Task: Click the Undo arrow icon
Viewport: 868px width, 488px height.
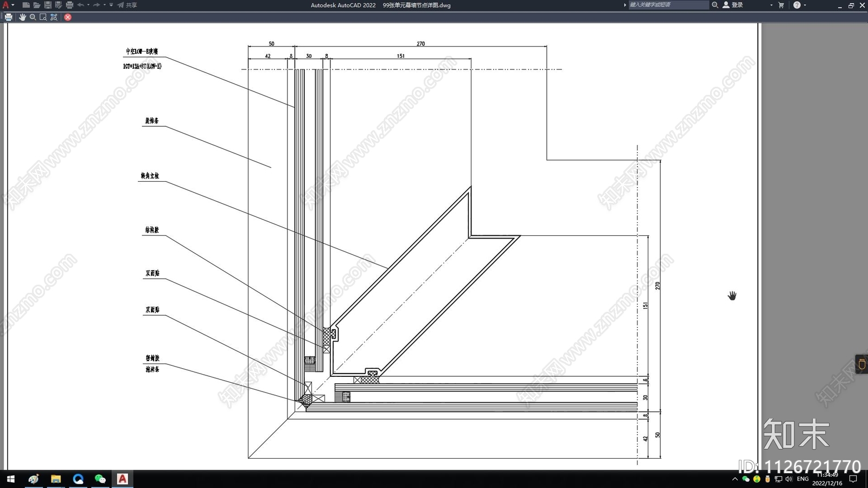Action: (x=80, y=5)
